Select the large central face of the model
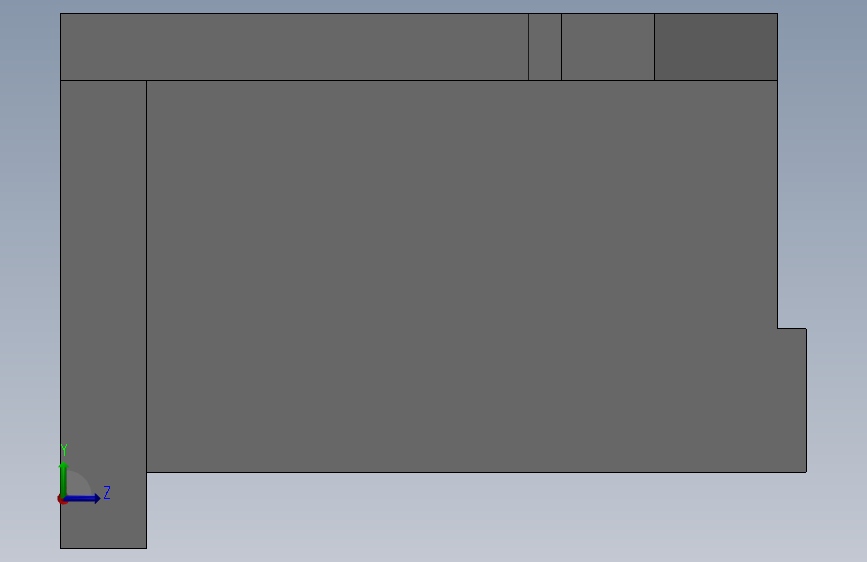This screenshot has width=867, height=562. 462,277
